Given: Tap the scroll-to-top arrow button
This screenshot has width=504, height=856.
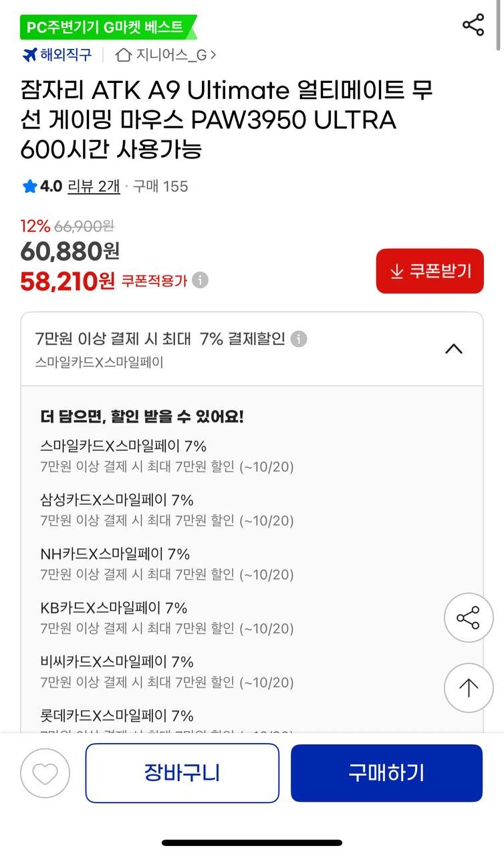Looking at the screenshot, I should (x=468, y=687).
